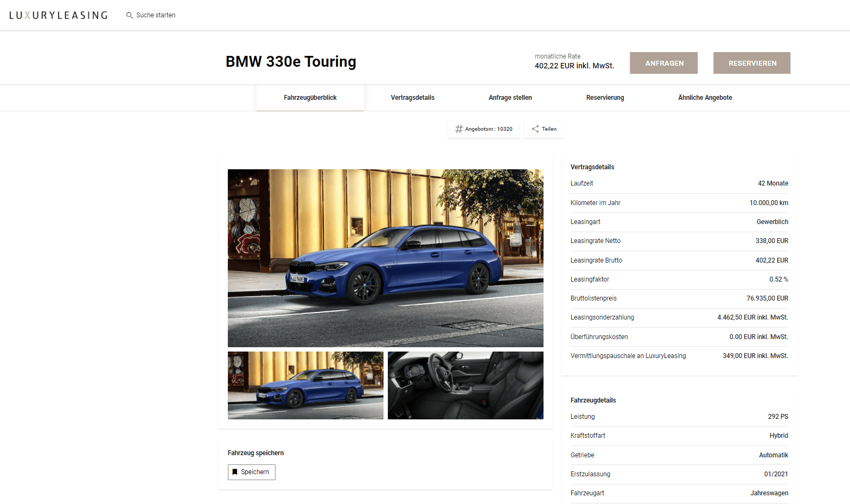
Task: Click the monatliche Rate label
Action: (x=558, y=56)
